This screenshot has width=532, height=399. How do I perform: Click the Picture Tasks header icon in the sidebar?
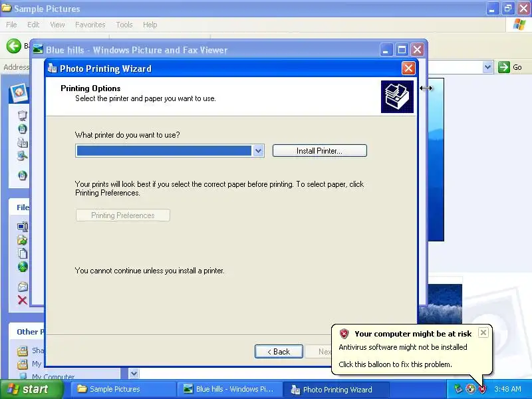click(19, 92)
